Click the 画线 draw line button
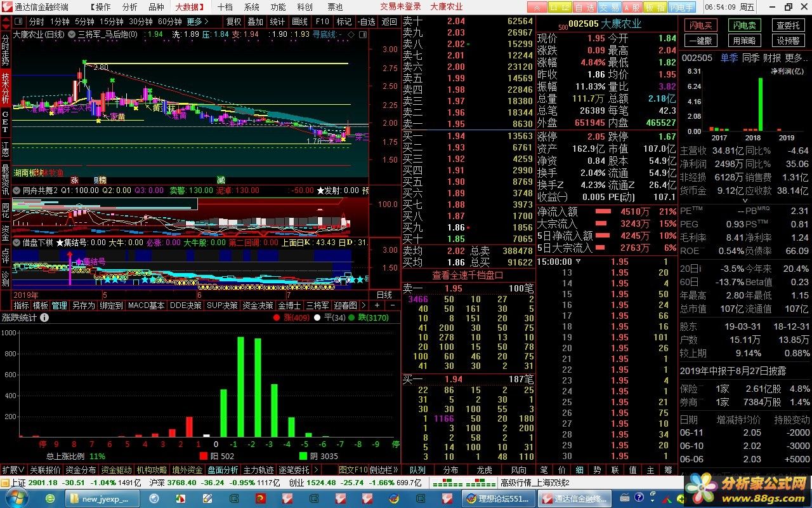Viewport: 812px width, 508px height. pyautogui.click(x=299, y=22)
